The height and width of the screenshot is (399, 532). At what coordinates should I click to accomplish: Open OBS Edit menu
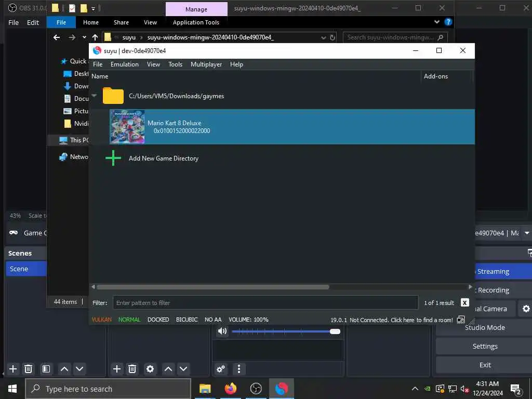click(33, 22)
